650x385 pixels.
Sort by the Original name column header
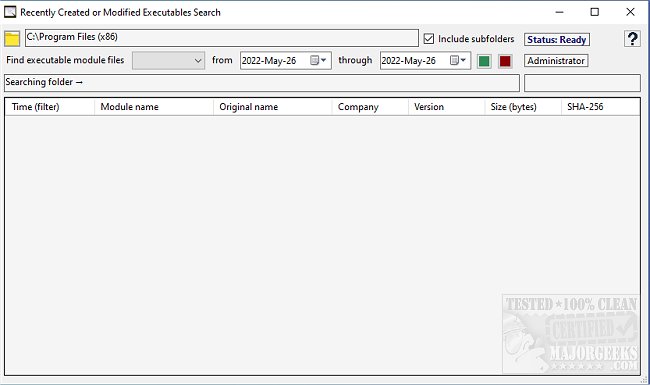tap(273, 107)
